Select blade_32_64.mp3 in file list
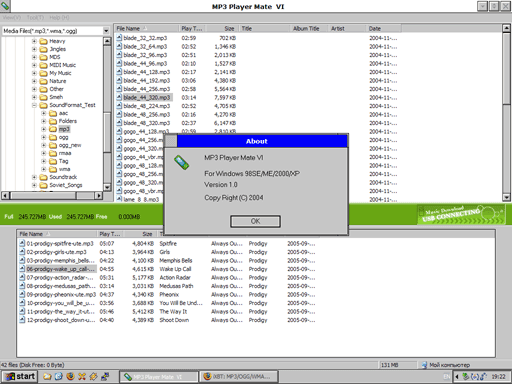The height and width of the screenshot is (384, 512). tap(145, 46)
